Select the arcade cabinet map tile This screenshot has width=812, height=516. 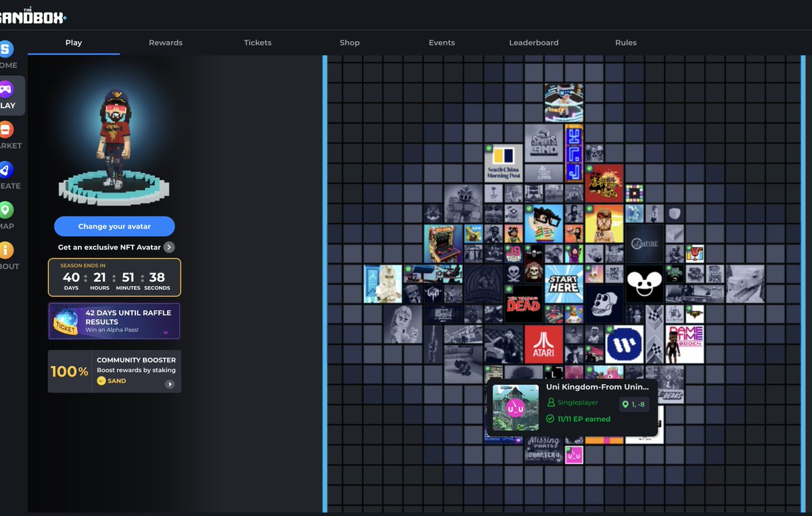443,243
